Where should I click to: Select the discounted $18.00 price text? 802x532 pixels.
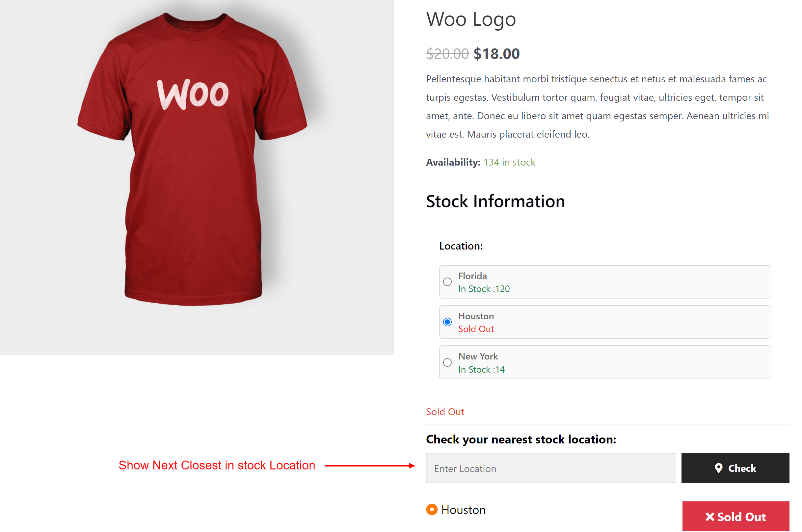coord(496,53)
